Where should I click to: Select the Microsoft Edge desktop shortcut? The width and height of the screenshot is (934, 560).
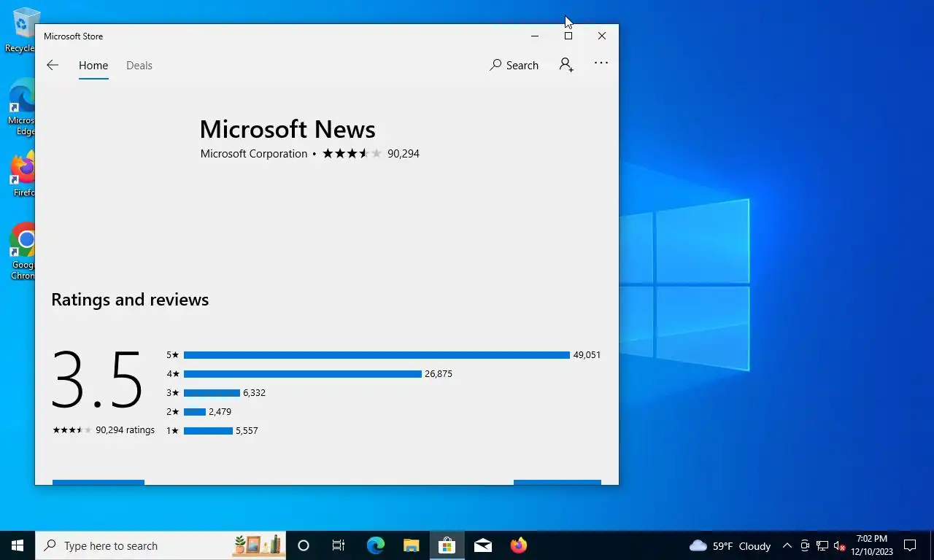coord(22,108)
